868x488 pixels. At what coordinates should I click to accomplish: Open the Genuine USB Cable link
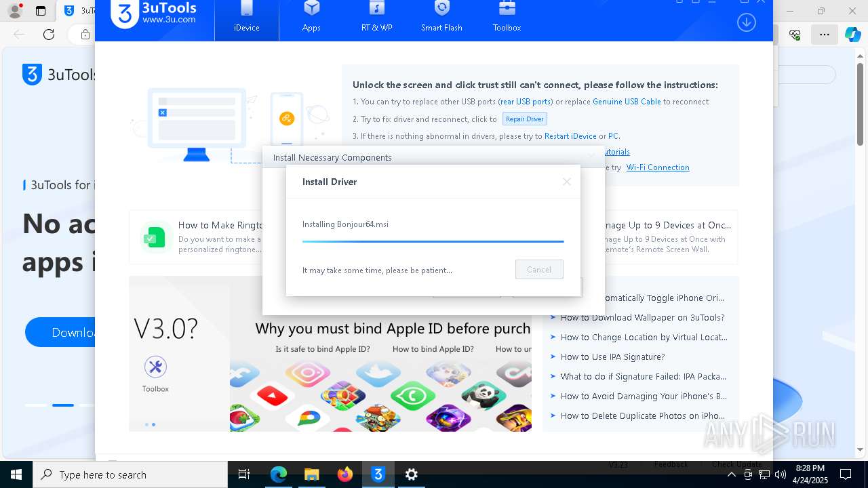pos(627,102)
